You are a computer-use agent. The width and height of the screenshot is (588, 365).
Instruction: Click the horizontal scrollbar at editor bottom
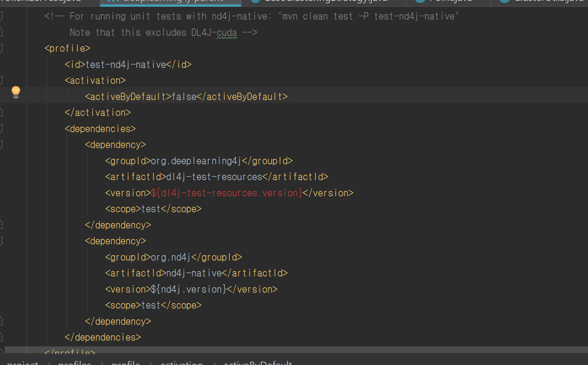(294, 349)
